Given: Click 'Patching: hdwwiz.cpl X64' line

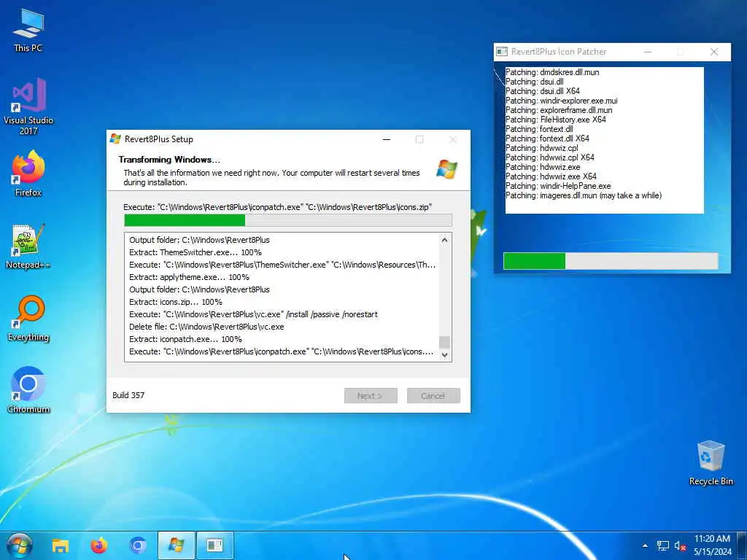Looking at the screenshot, I should pyautogui.click(x=550, y=157).
